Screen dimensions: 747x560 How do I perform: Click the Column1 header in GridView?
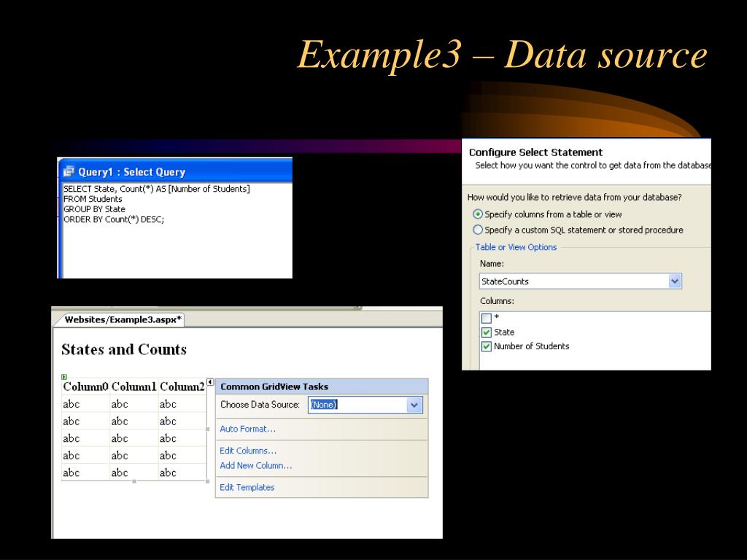coord(134,386)
